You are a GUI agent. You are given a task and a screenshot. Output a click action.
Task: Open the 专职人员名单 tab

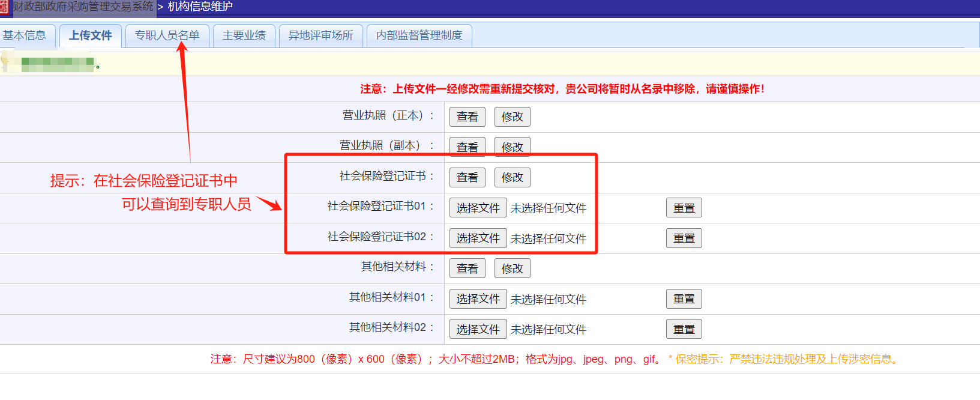pyautogui.click(x=167, y=35)
